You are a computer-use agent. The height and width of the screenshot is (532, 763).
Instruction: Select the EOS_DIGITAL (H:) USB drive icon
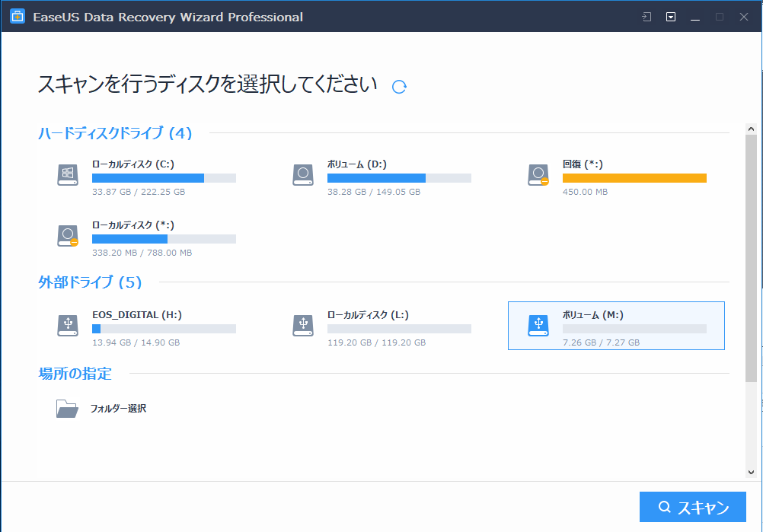68,325
